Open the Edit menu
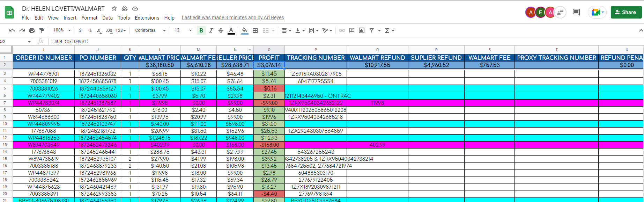 click(x=39, y=18)
